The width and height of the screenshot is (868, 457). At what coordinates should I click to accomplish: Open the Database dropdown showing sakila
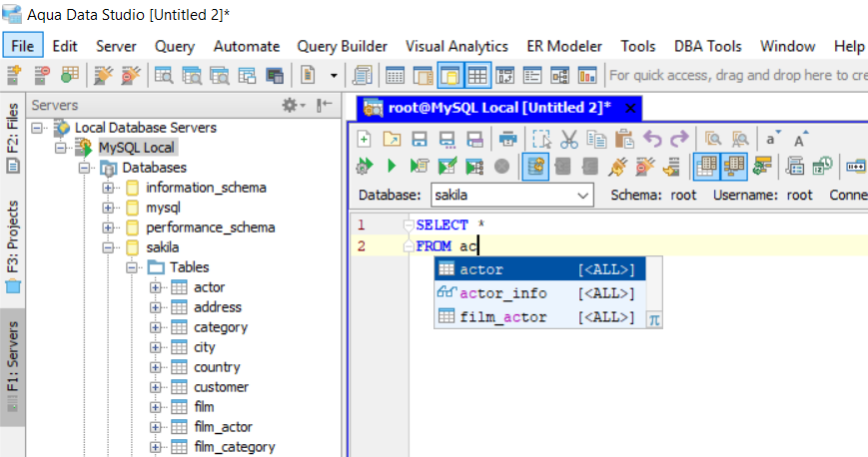point(512,196)
